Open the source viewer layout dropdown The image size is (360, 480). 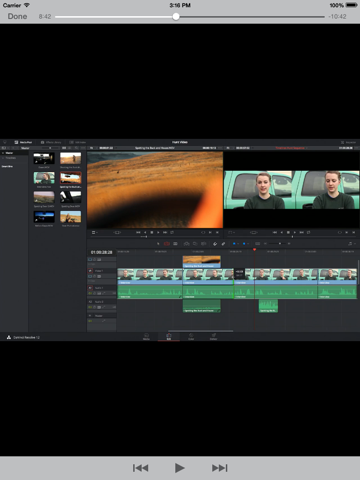point(95,232)
